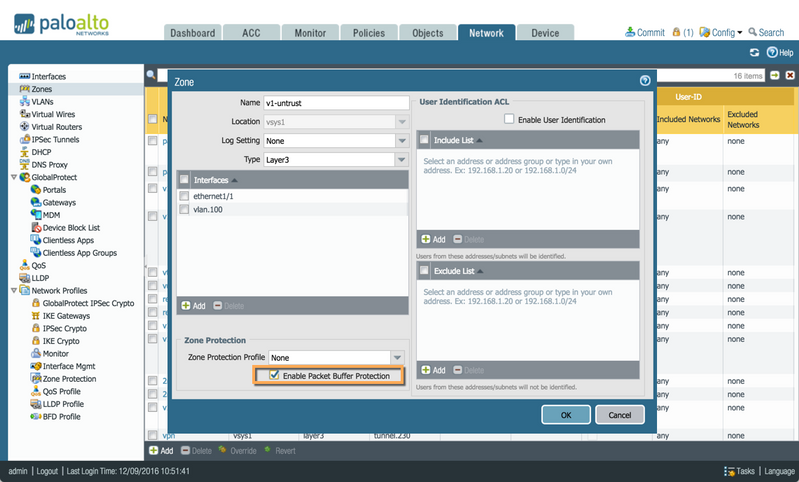This screenshot has height=482, width=799.
Task: Select the IKE Gateways icon
Action: tap(36, 315)
